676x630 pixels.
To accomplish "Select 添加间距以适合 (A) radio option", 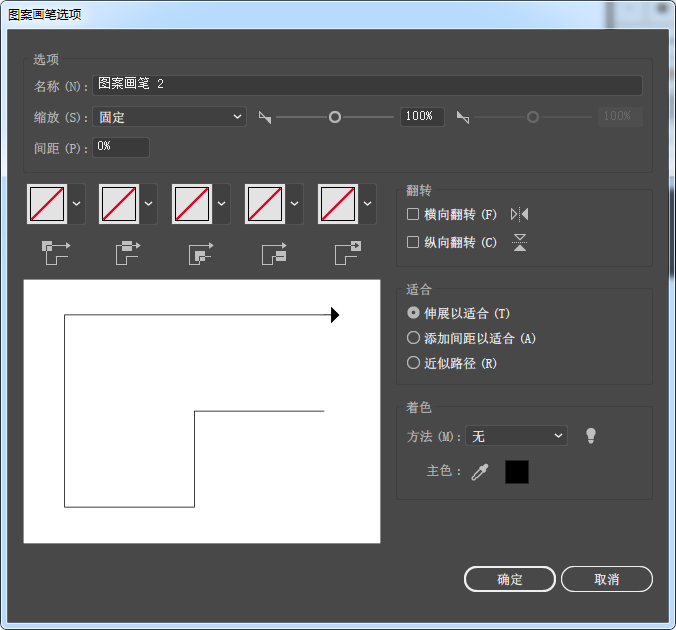I will [413, 338].
